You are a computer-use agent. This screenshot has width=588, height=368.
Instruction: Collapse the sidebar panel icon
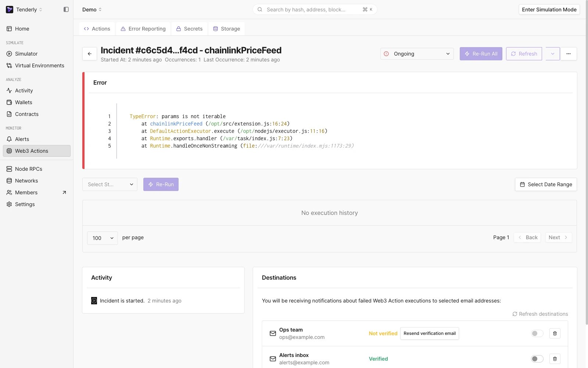point(66,10)
